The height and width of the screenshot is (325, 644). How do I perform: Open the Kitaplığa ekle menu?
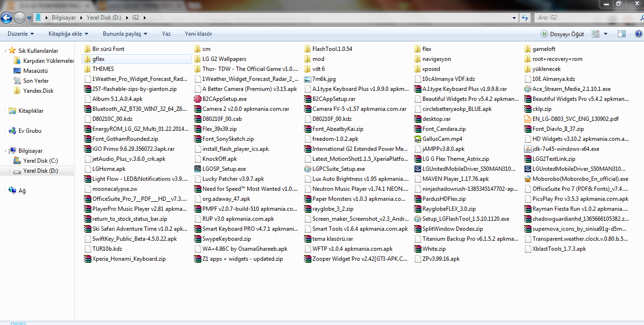[69, 34]
